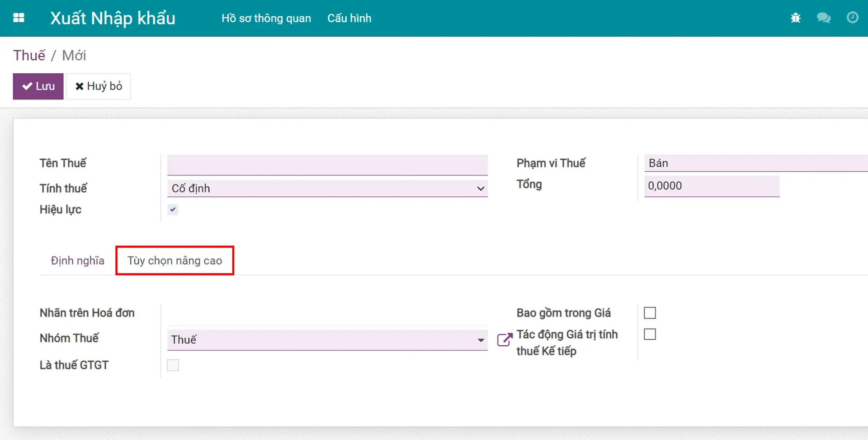Focus the Tên Thuế input field
Screen dimensions: 868x440
click(327, 165)
